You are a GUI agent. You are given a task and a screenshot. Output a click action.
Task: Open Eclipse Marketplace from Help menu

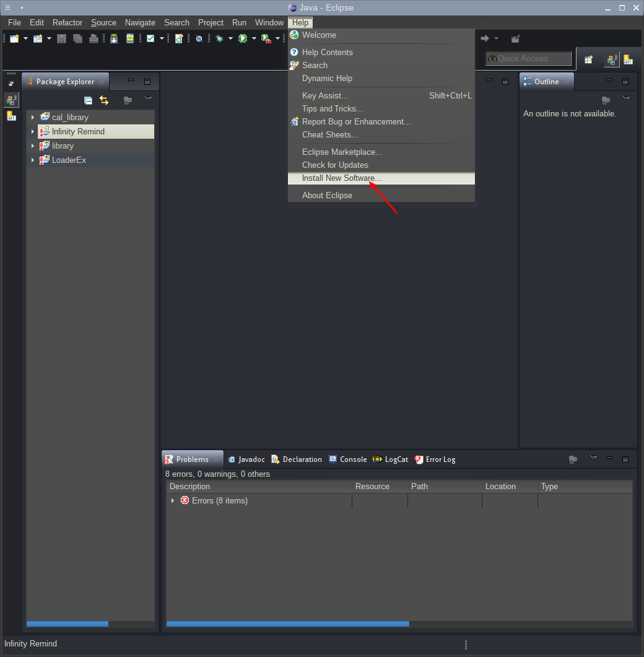(381, 152)
